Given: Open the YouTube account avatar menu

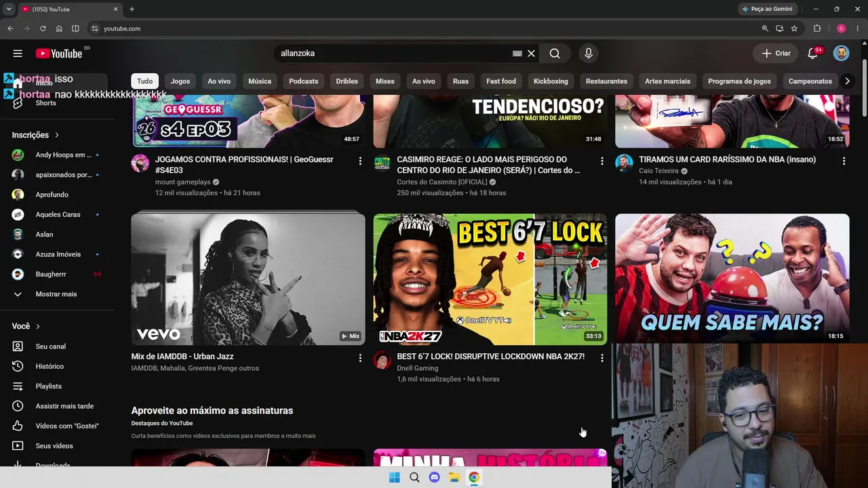Looking at the screenshot, I should 841,54.
